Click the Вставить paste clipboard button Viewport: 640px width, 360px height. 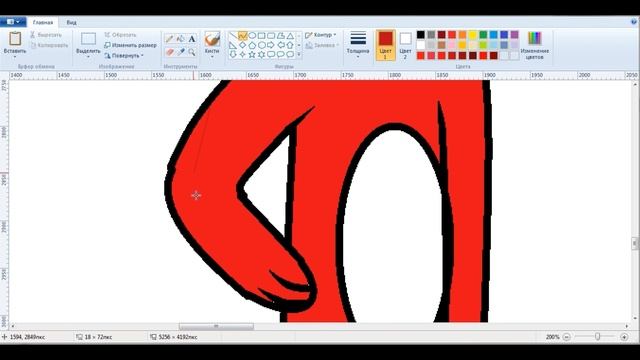click(15, 42)
